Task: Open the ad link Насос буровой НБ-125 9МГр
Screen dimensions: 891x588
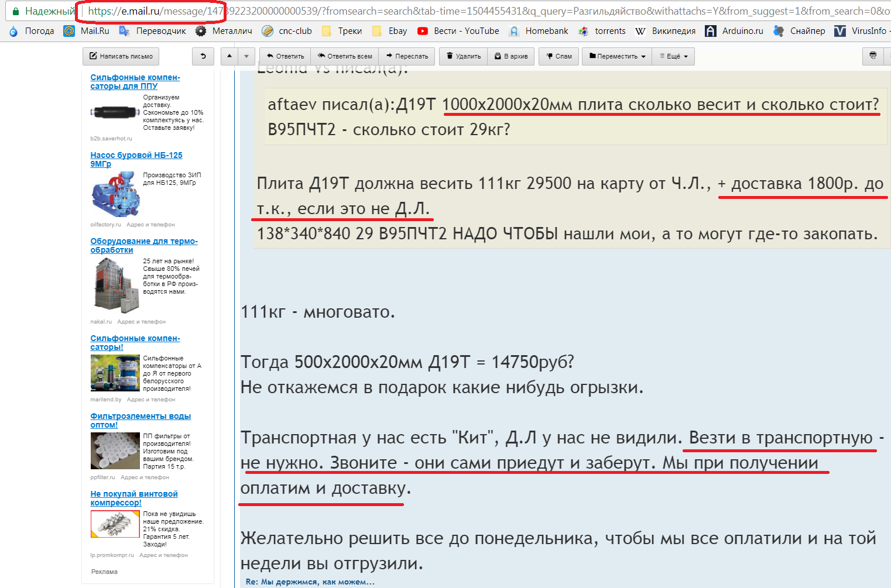Action: point(136,159)
